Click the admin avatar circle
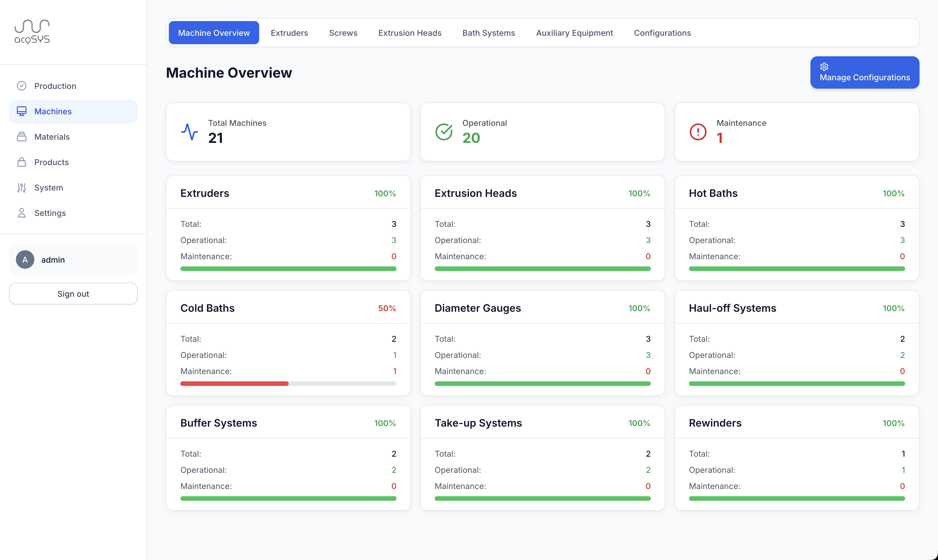The height and width of the screenshot is (560, 938). tap(25, 260)
